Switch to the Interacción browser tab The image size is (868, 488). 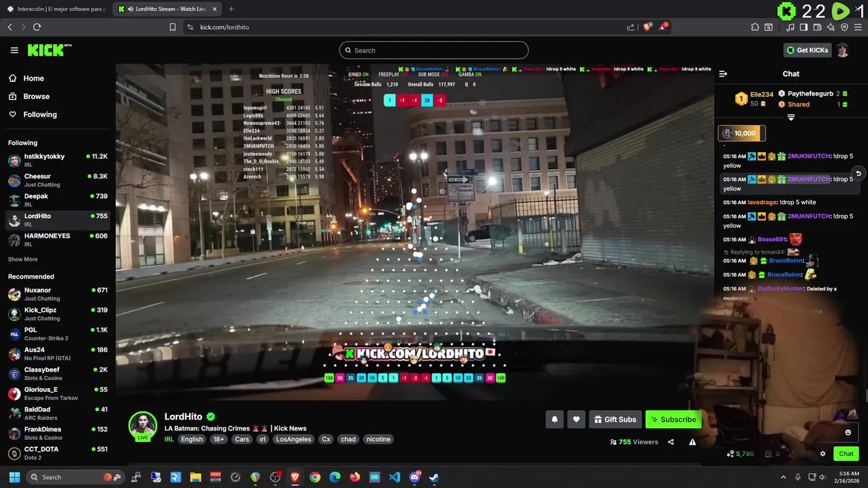(57, 9)
